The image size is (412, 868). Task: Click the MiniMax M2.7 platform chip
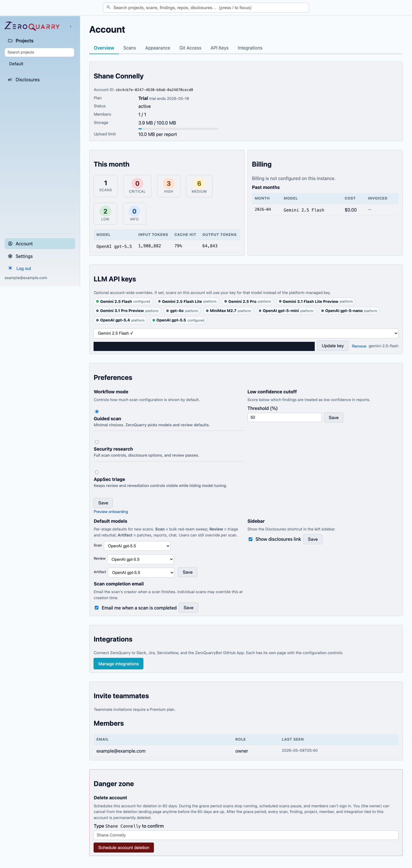coord(228,311)
